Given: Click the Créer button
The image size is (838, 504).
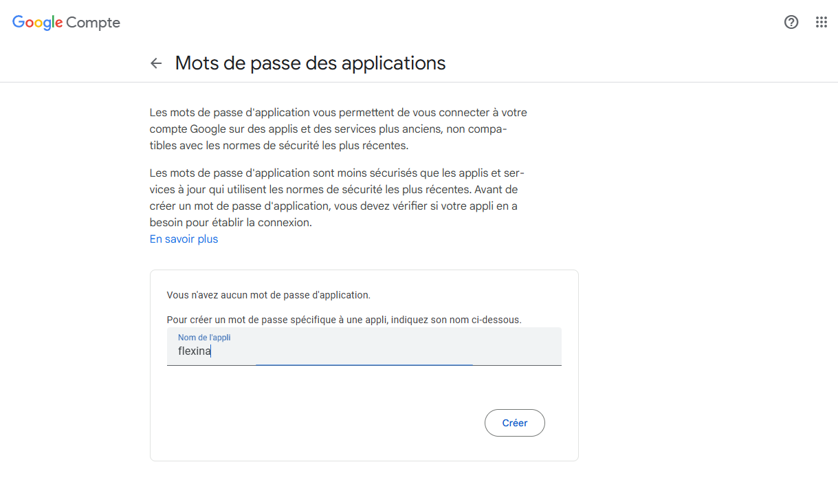Looking at the screenshot, I should coord(515,423).
